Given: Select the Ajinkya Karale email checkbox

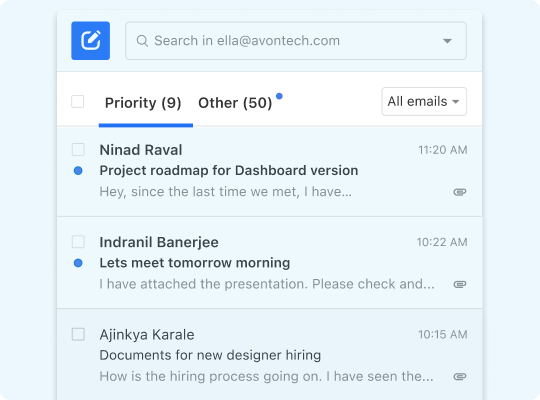Looking at the screenshot, I should click(78, 334).
